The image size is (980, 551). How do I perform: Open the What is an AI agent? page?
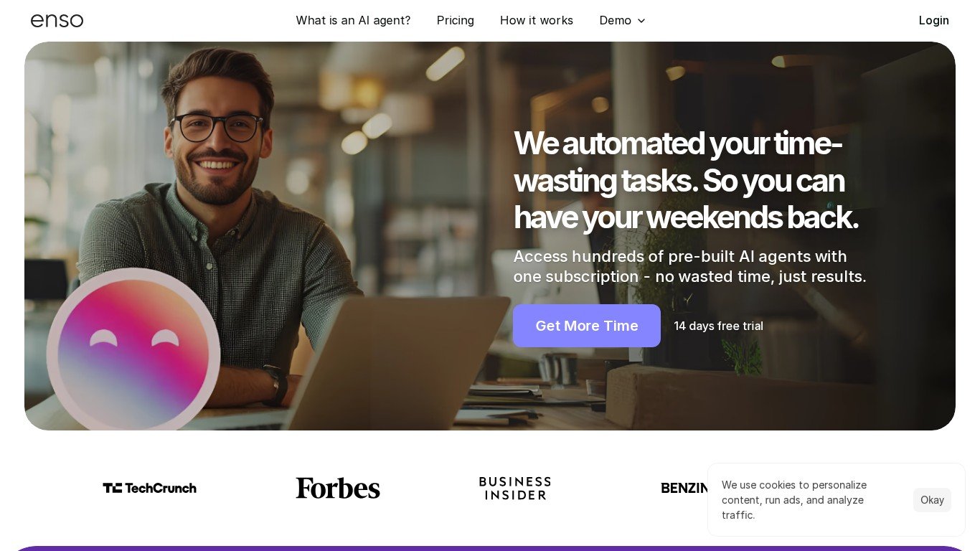(353, 20)
